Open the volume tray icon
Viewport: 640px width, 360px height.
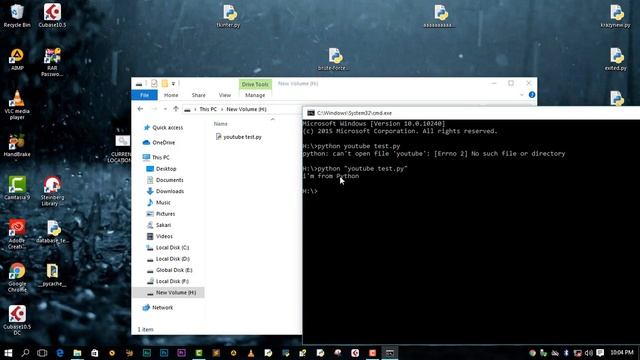[x=589, y=353]
